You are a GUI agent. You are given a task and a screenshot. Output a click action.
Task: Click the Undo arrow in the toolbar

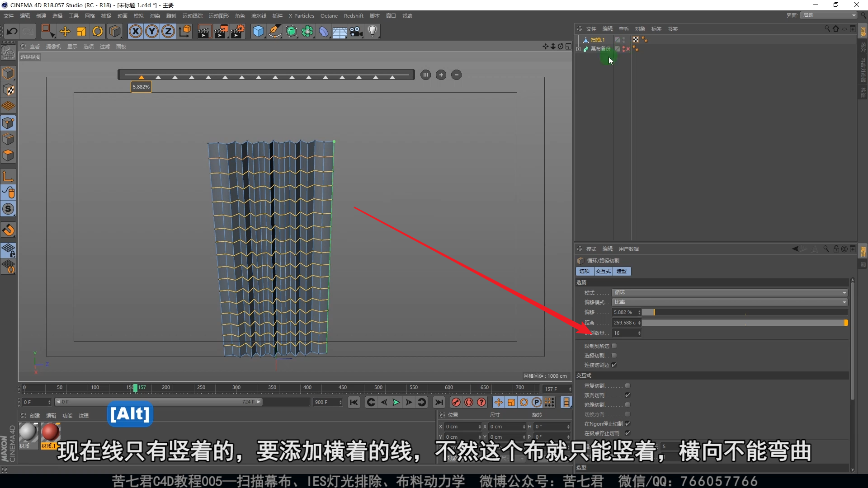[12, 31]
